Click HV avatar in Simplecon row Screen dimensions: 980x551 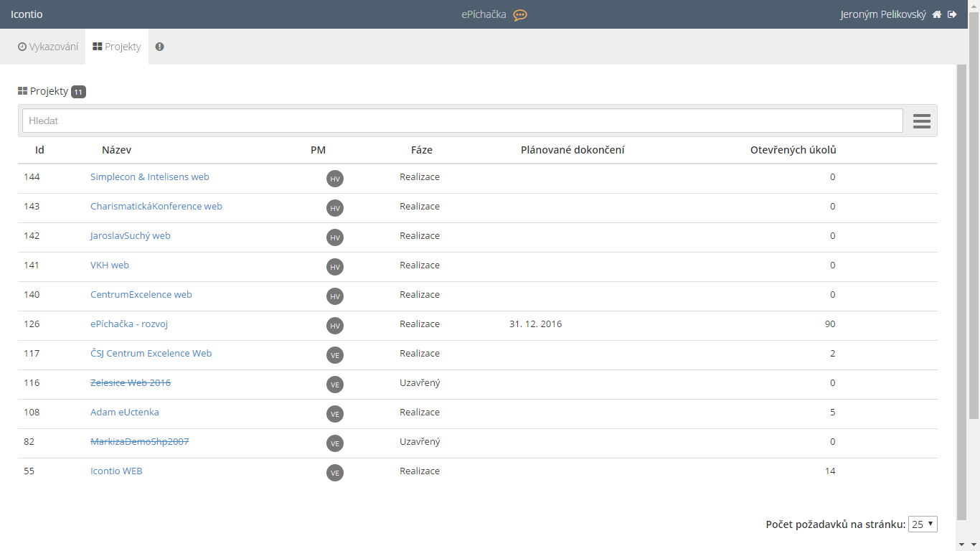(334, 179)
